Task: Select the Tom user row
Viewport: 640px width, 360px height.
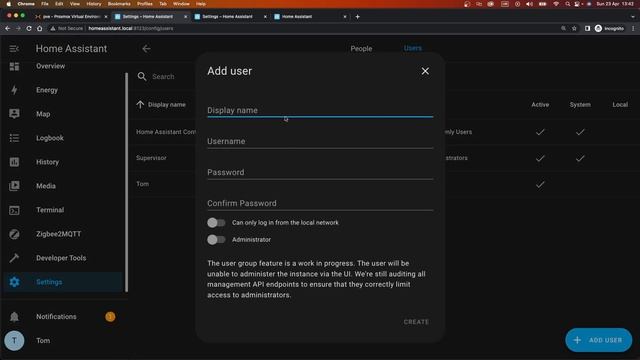Action: point(142,184)
